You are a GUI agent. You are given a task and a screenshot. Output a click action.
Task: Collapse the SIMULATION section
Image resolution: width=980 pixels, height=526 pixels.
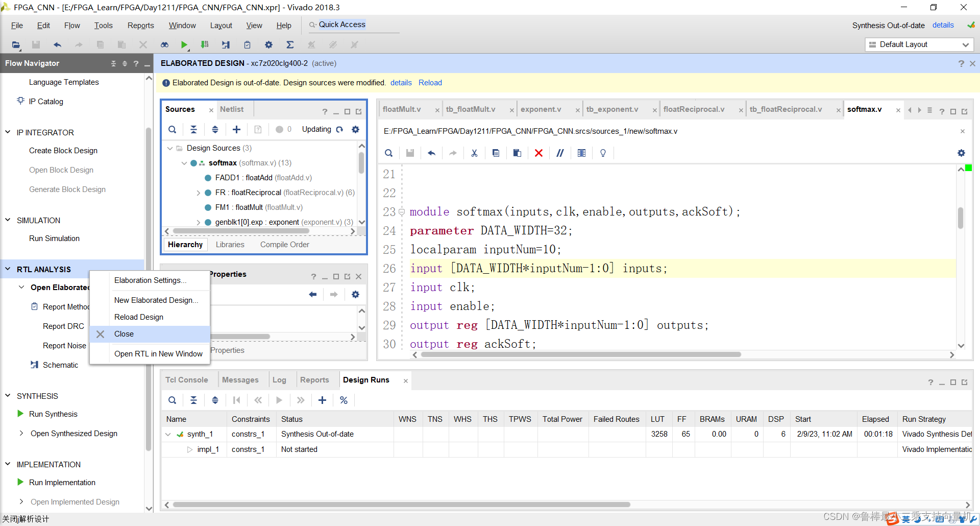(8, 220)
